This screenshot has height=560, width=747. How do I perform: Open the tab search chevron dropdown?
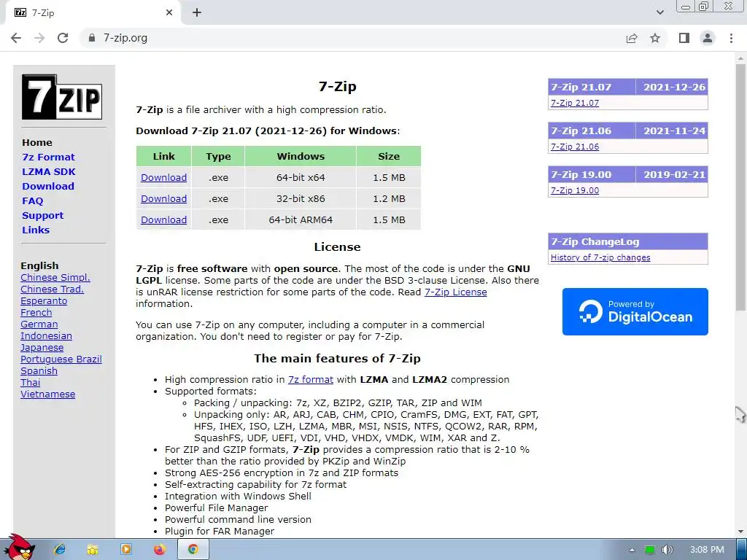(x=659, y=12)
